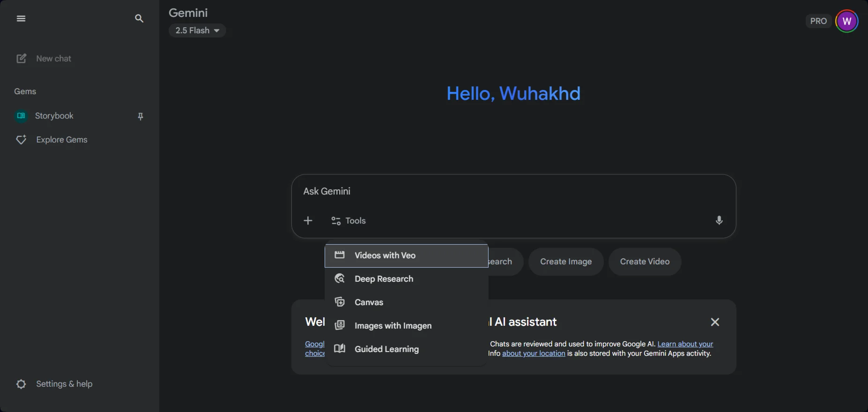Click the PRO badge
Viewport: 868px width, 412px height.
click(818, 21)
